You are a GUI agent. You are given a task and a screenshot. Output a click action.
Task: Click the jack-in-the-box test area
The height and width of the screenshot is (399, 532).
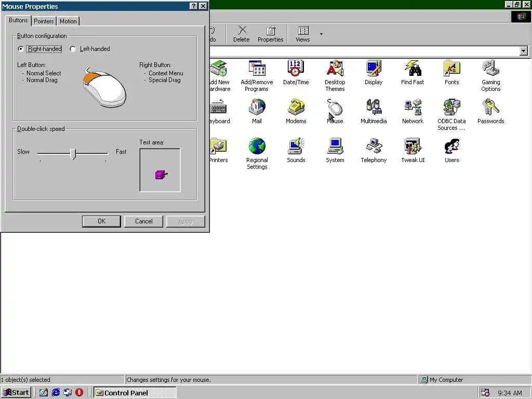pos(160,170)
